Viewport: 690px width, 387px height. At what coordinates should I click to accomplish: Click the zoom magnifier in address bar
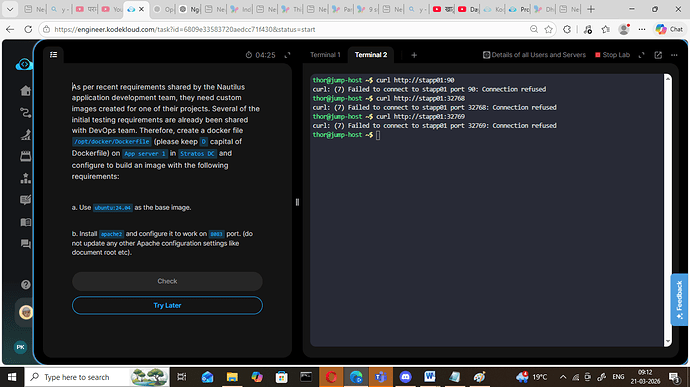[534, 29]
